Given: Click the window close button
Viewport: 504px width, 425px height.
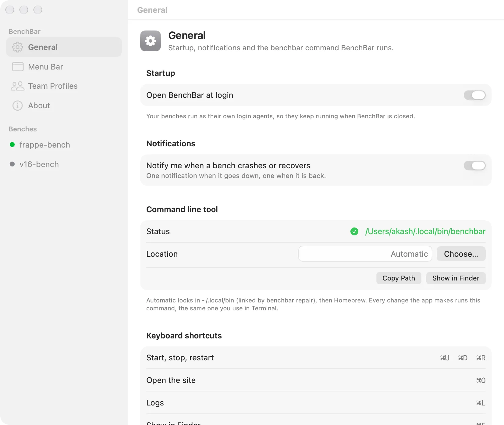Looking at the screenshot, I should 10,10.
